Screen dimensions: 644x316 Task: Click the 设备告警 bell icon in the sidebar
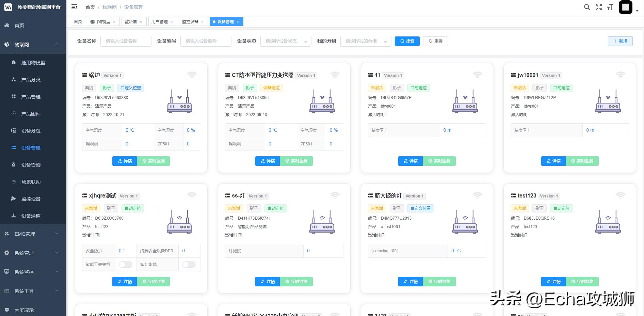click(x=14, y=165)
